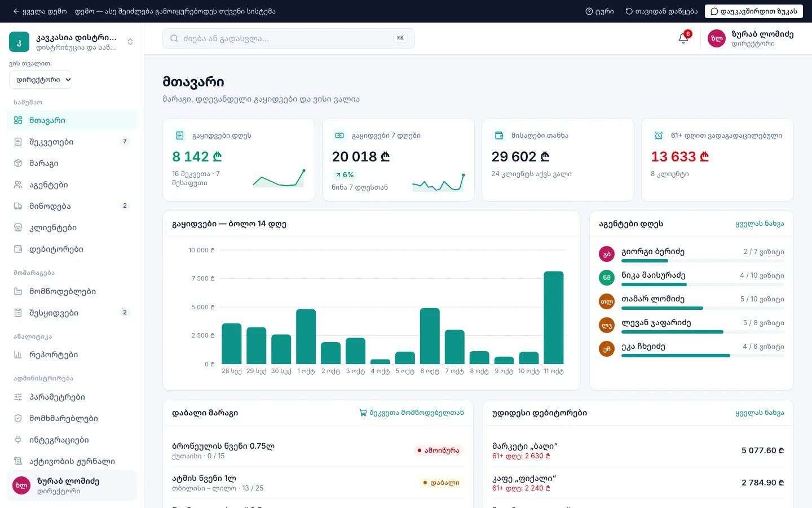Click შეკვეთა მომწოდებელთან link
812x508 pixels.
[x=412, y=413]
